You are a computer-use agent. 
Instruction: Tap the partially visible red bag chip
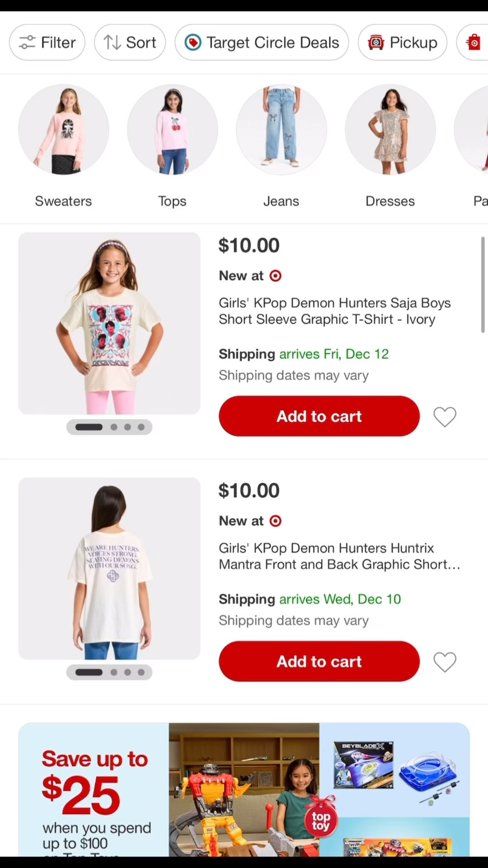[474, 42]
